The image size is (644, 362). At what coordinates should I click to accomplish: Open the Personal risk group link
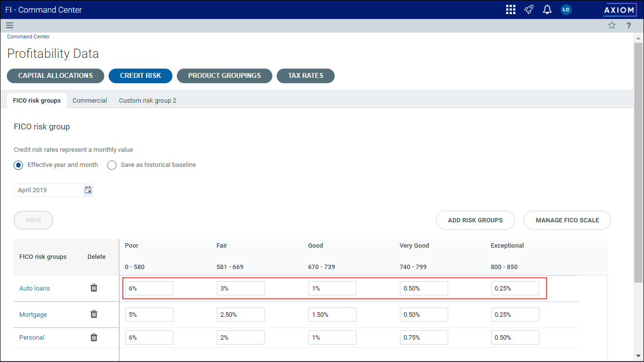32,337
